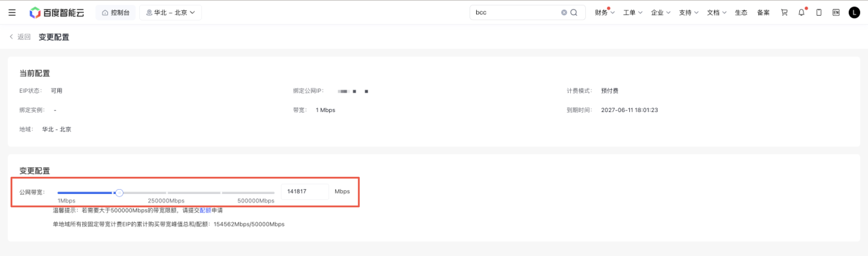Open the notifications bell
The height and width of the screenshot is (256, 868).
tap(801, 12)
